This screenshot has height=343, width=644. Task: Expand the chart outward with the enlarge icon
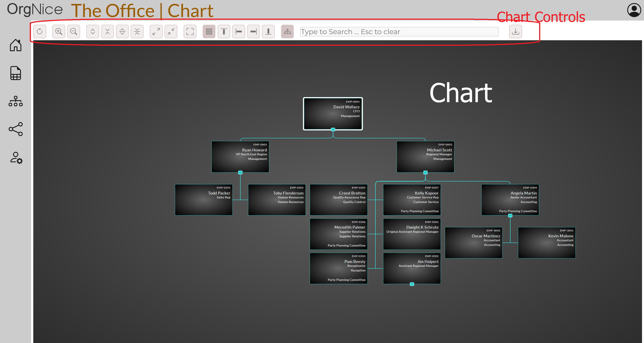click(x=156, y=31)
